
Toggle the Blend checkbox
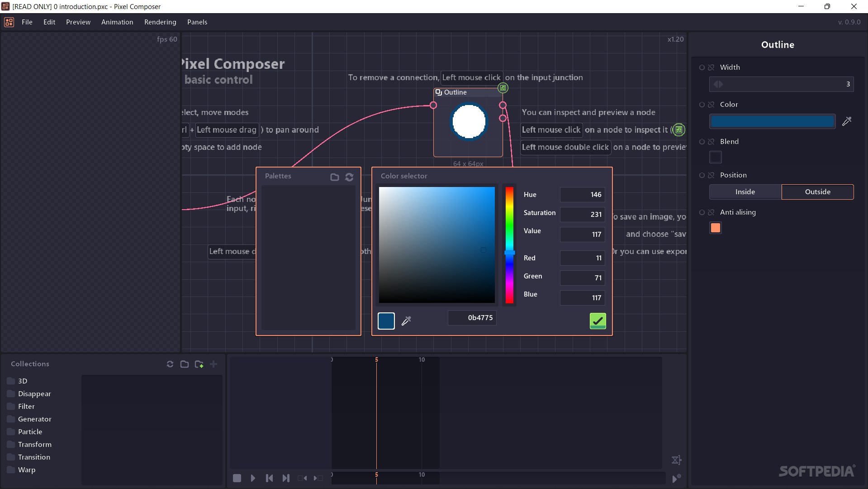[x=716, y=157]
